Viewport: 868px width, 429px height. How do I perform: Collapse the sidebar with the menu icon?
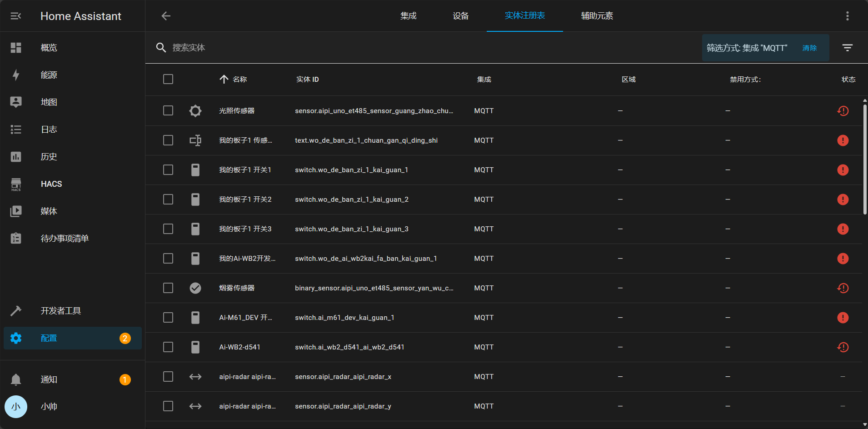[16, 16]
